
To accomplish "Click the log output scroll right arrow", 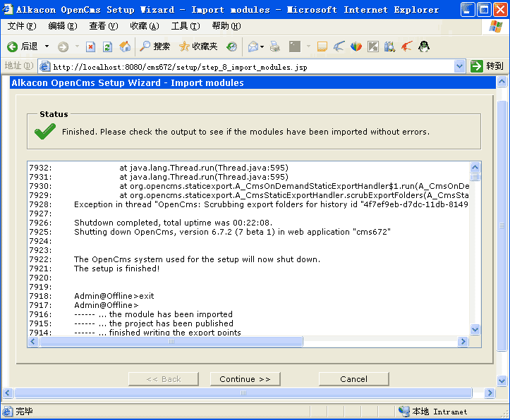I will pos(463,341).
